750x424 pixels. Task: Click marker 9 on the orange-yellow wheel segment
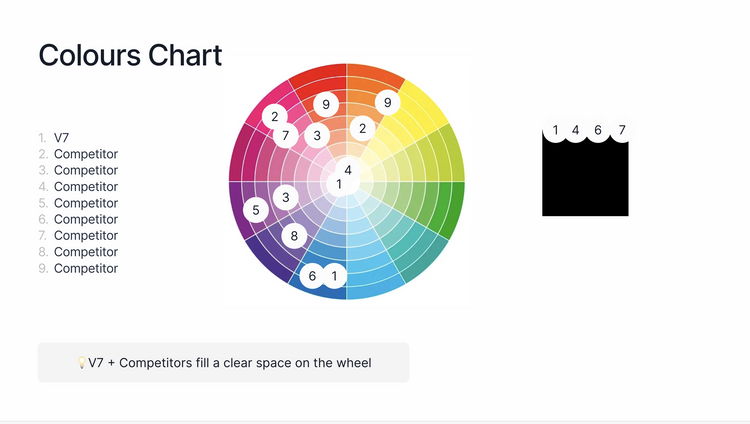[x=388, y=102]
